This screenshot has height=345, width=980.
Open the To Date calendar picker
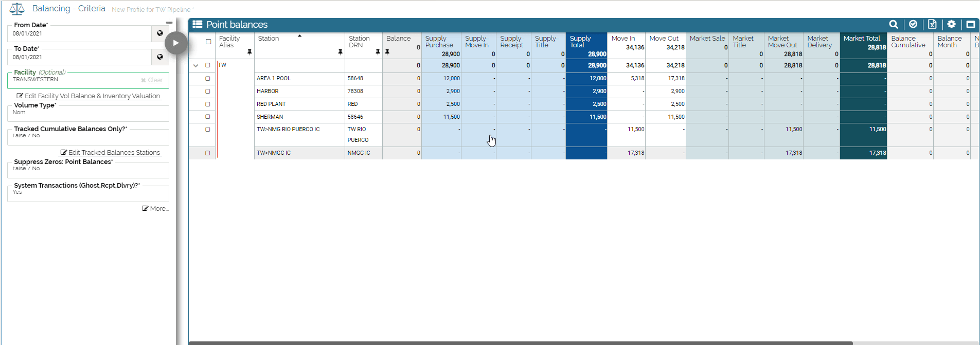pyautogui.click(x=160, y=57)
